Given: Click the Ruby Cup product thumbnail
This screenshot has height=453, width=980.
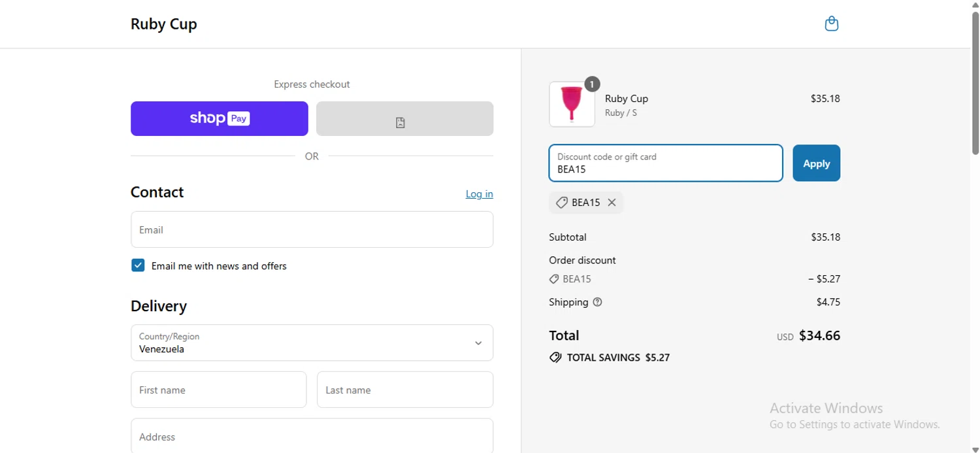Looking at the screenshot, I should tap(572, 104).
